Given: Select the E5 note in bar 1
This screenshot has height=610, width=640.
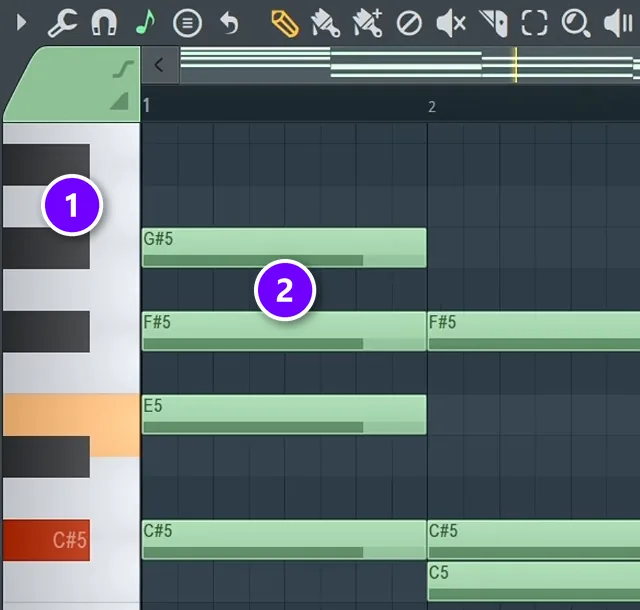Looking at the screenshot, I should pyautogui.click(x=284, y=414).
